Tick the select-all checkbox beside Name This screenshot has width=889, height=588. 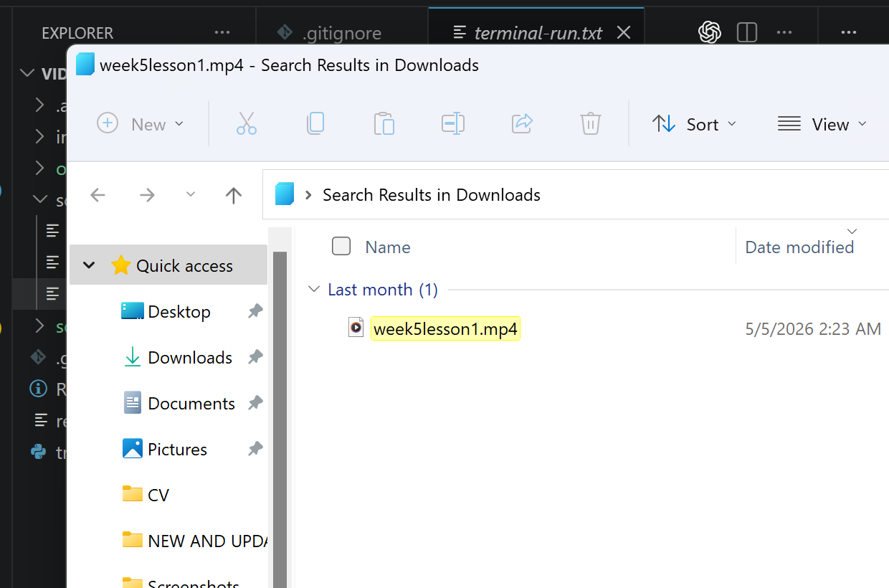coord(341,247)
